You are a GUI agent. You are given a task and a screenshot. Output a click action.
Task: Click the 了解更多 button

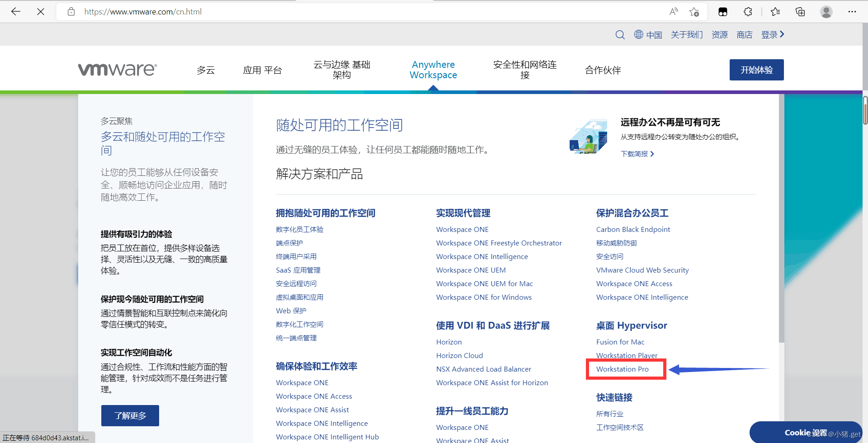tap(130, 415)
